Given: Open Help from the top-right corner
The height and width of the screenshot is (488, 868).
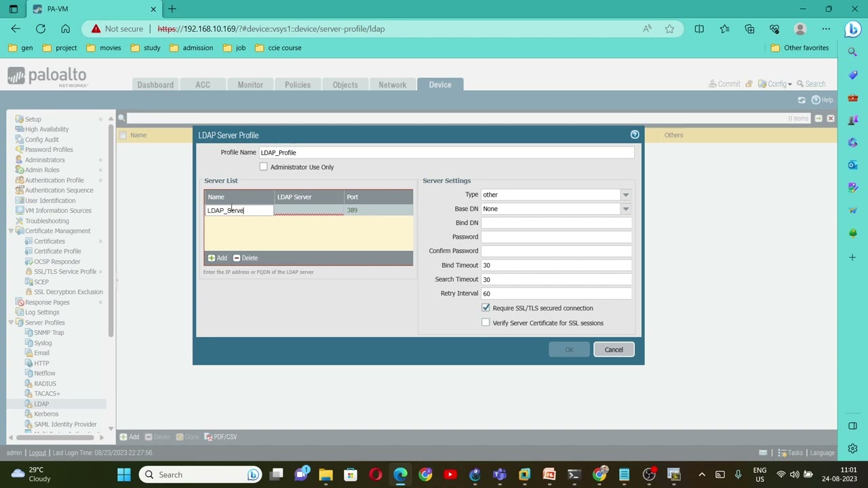Looking at the screenshot, I should pos(822,100).
